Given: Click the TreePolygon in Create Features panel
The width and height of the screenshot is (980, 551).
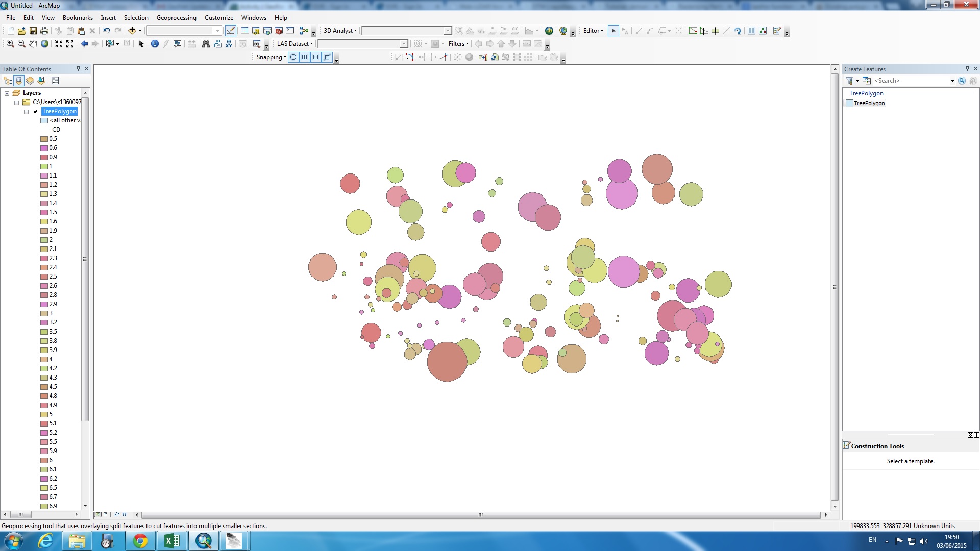Looking at the screenshot, I should [x=868, y=103].
